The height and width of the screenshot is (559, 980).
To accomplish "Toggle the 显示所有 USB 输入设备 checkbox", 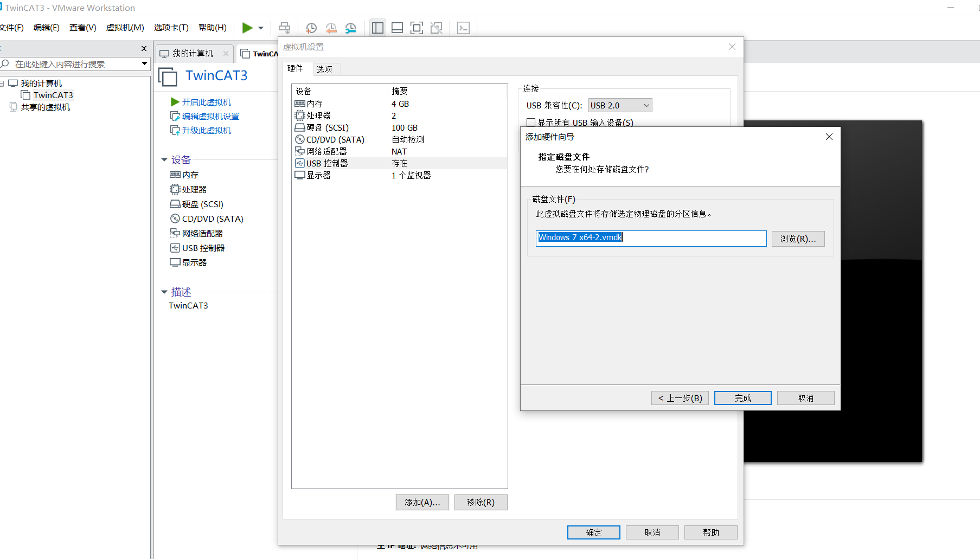I will [x=531, y=123].
